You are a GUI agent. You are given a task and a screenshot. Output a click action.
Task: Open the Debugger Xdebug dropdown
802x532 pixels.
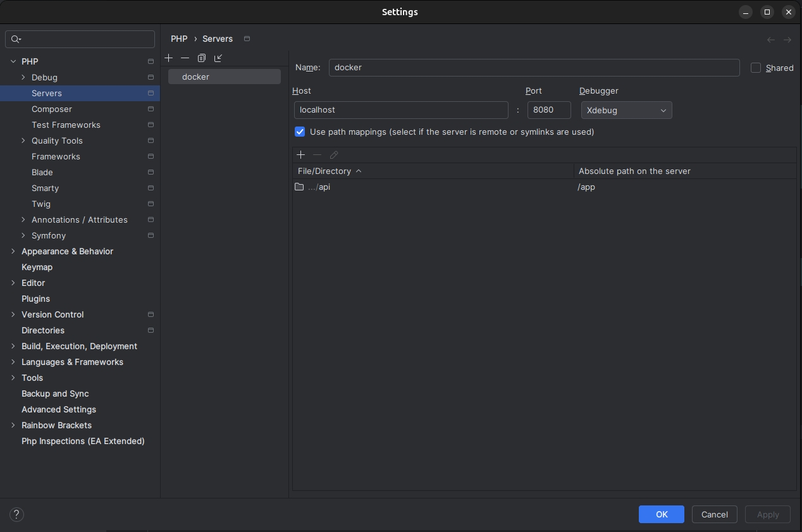626,110
